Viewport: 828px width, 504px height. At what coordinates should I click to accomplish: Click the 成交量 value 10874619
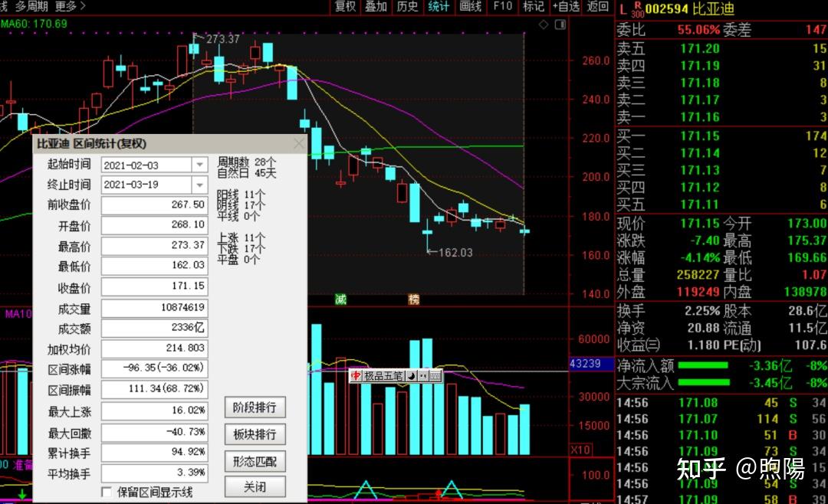(154, 307)
